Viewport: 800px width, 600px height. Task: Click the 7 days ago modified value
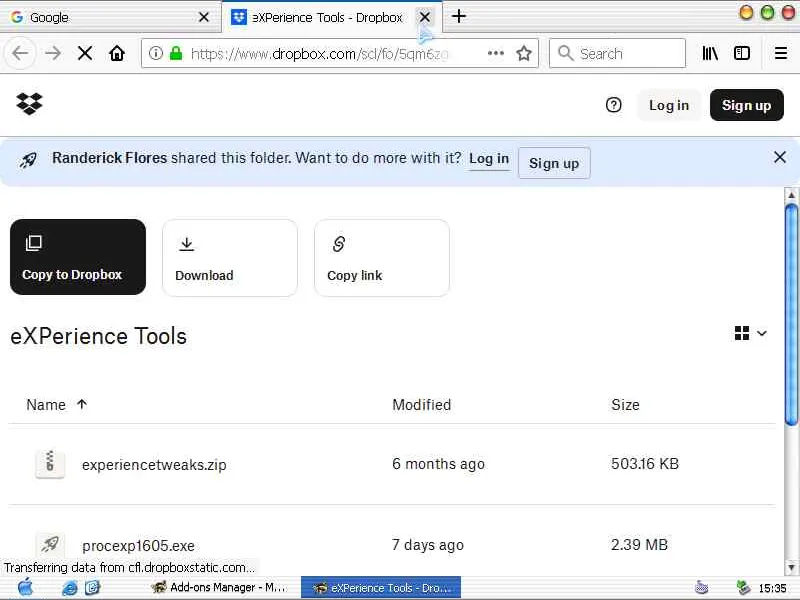(x=428, y=545)
